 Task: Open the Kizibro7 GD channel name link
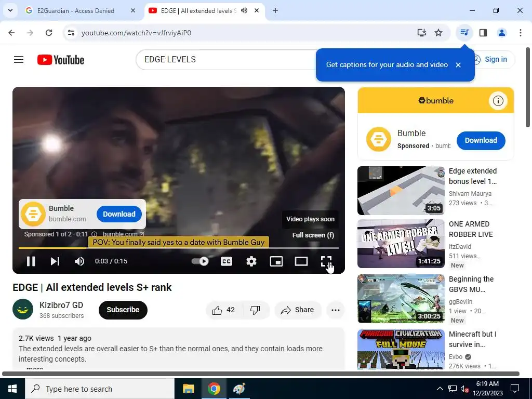(61, 305)
